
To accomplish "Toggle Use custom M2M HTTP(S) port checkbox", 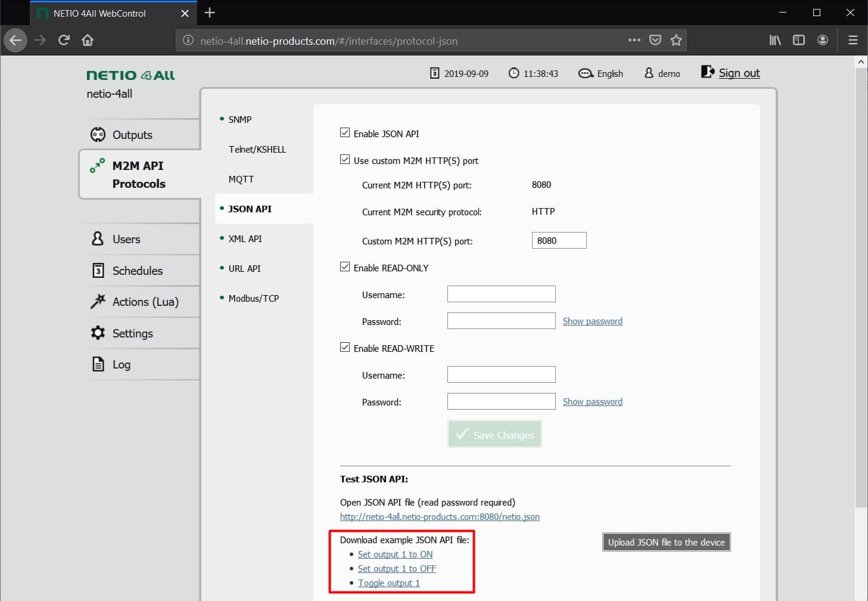I will click(345, 159).
